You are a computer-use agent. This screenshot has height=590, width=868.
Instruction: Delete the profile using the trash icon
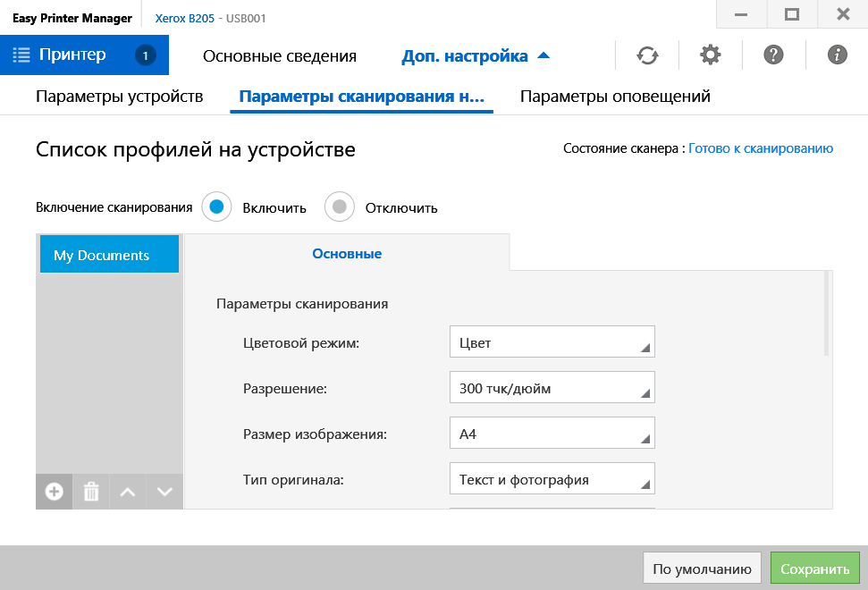[91, 492]
